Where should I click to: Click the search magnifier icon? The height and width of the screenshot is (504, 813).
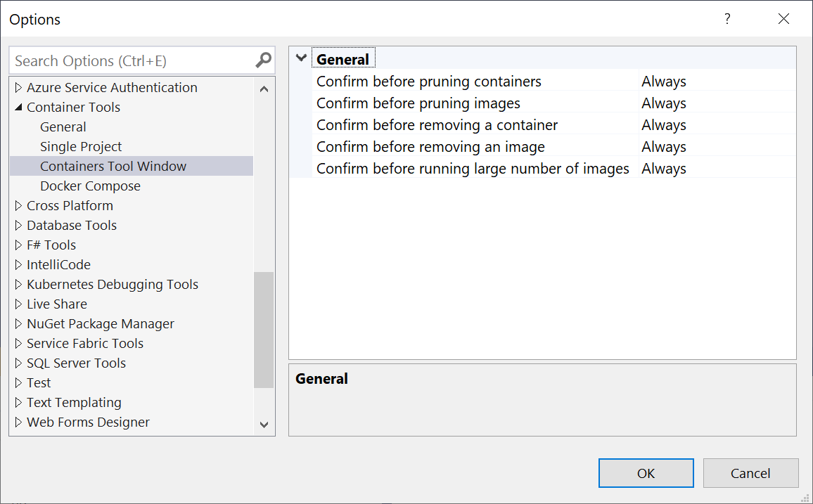click(262, 60)
